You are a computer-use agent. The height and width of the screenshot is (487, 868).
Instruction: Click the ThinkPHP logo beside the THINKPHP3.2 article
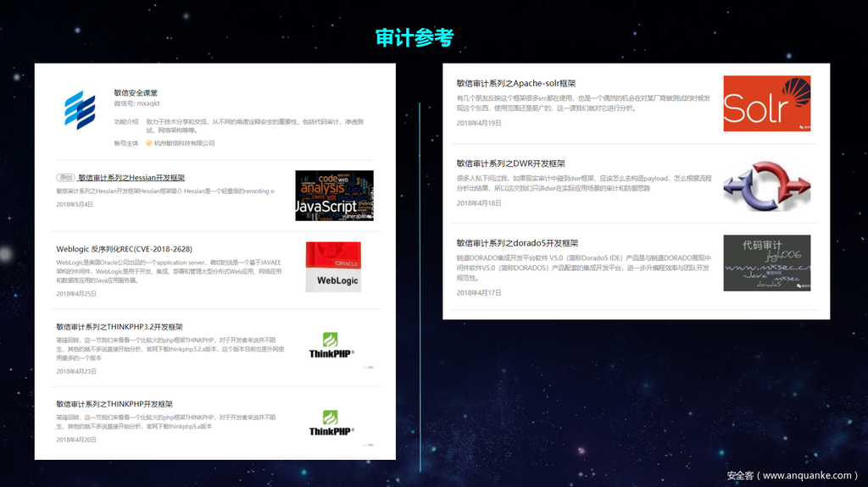pos(331,346)
